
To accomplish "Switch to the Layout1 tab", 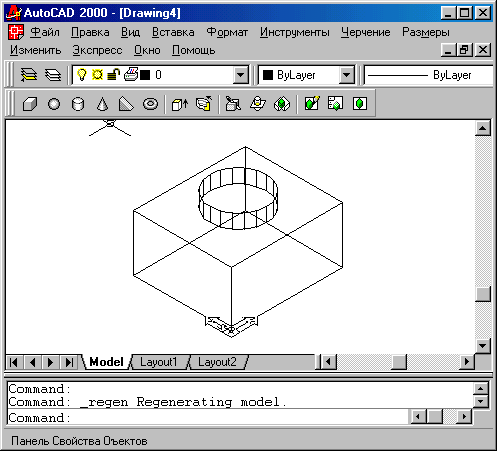I will coord(159,362).
